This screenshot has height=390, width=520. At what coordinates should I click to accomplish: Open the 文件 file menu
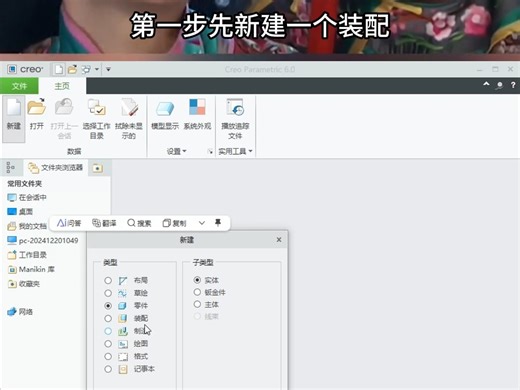pos(19,86)
